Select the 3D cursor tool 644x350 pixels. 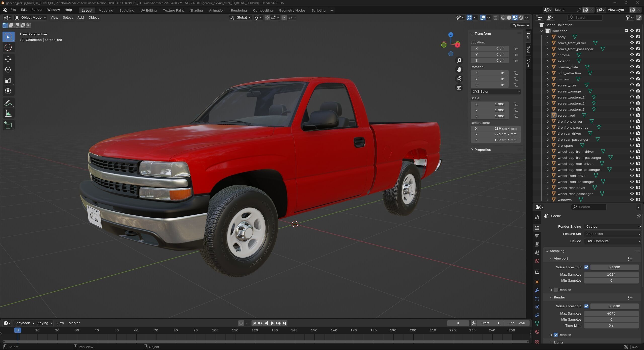8,47
